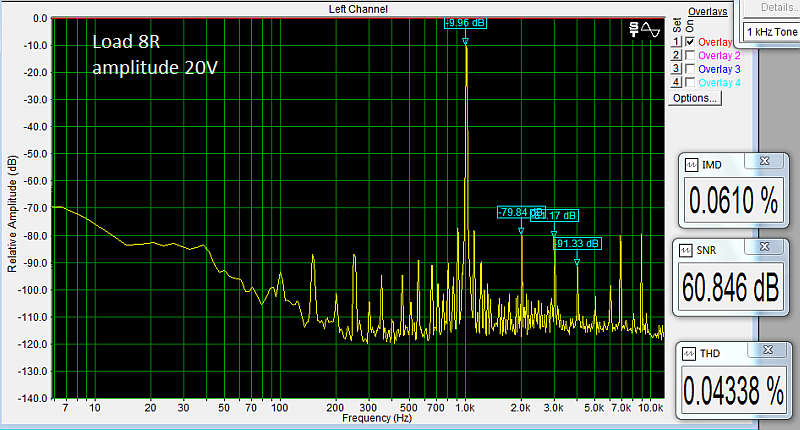Close the IMD measurement panel
This screenshot has width=800, height=430.
click(764, 161)
